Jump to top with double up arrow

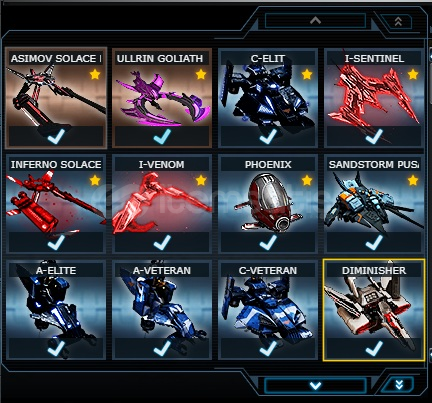click(x=398, y=22)
